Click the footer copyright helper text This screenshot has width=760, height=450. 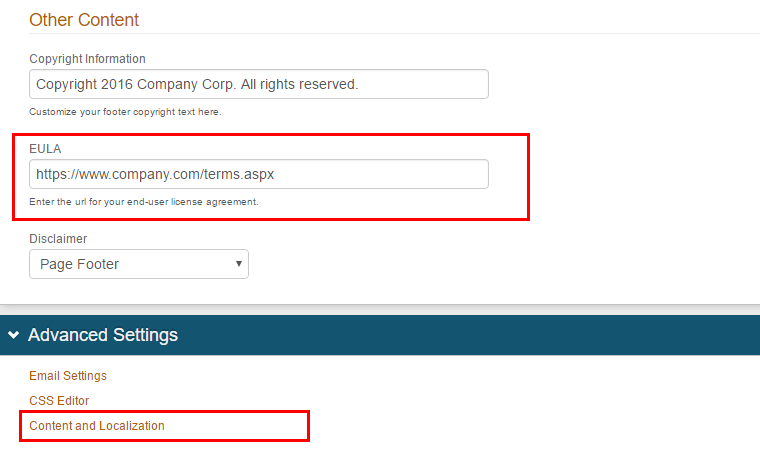125,112
